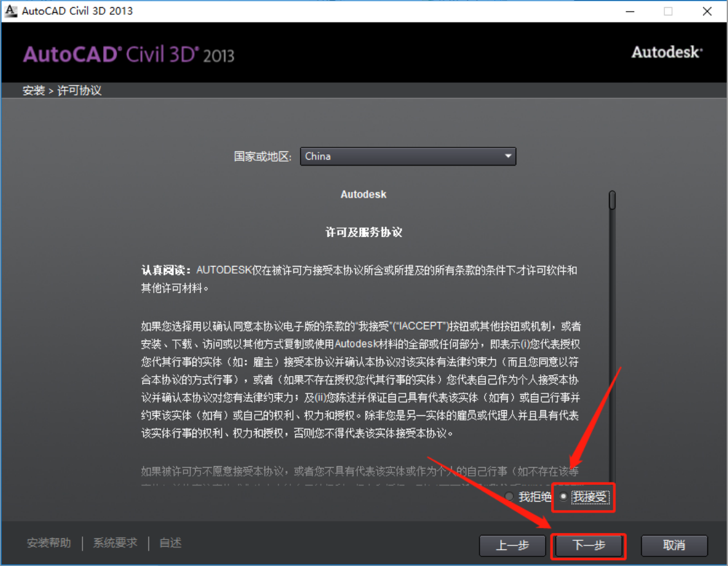Click the Autodesk logo in the header

click(x=667, y=53)
